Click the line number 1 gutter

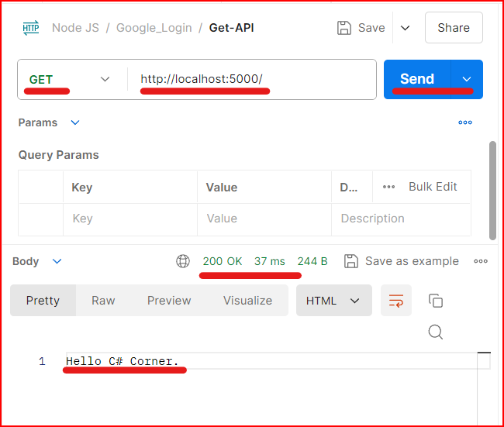tap(42, 361)
